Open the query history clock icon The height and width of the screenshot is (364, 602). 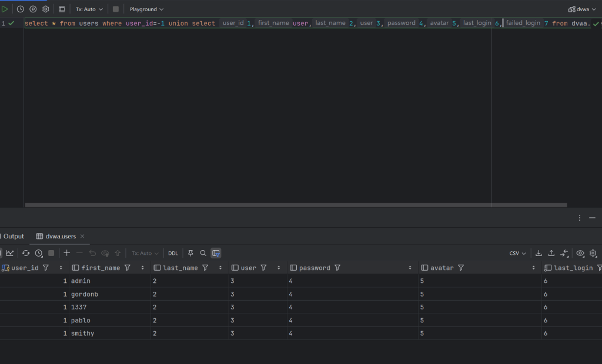(21, 9)
